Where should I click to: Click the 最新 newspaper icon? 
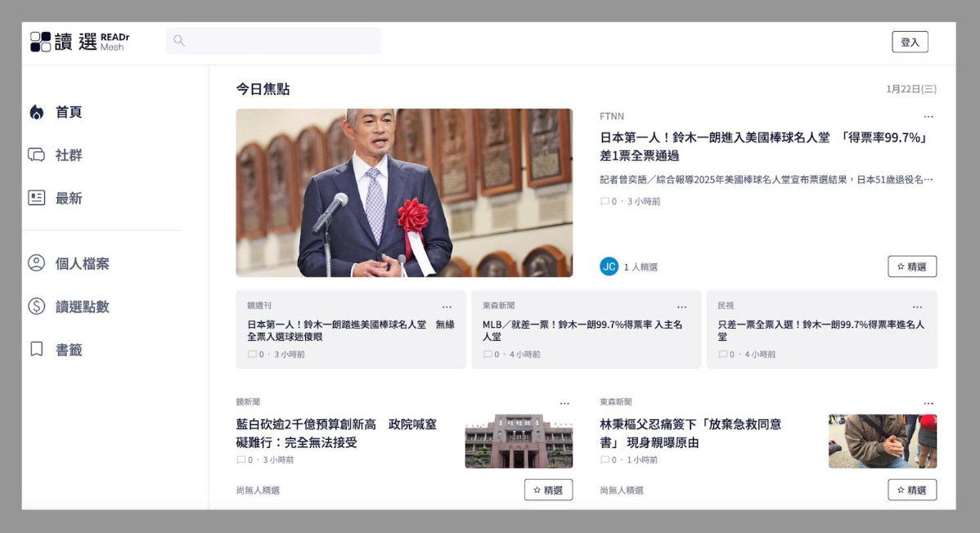[x=36, y=198]
